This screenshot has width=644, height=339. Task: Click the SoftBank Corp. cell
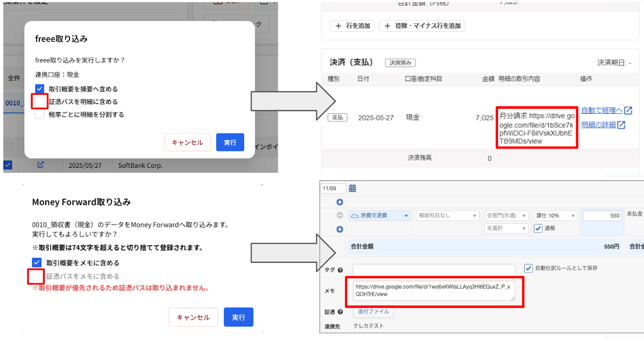coord(140,165)
